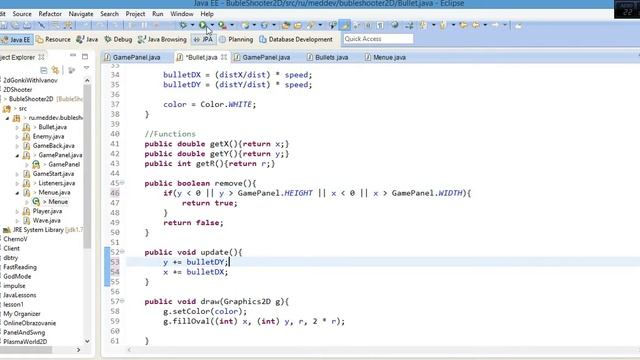Select Listeners.java in Project Explorer
640x360 pixels.
pos(56,183)
